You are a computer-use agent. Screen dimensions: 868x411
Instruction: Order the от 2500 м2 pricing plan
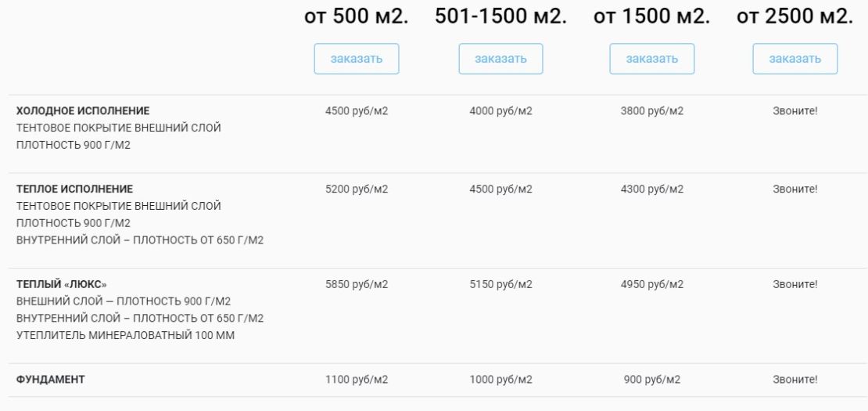pyautogui.click(x=795, y=59)
